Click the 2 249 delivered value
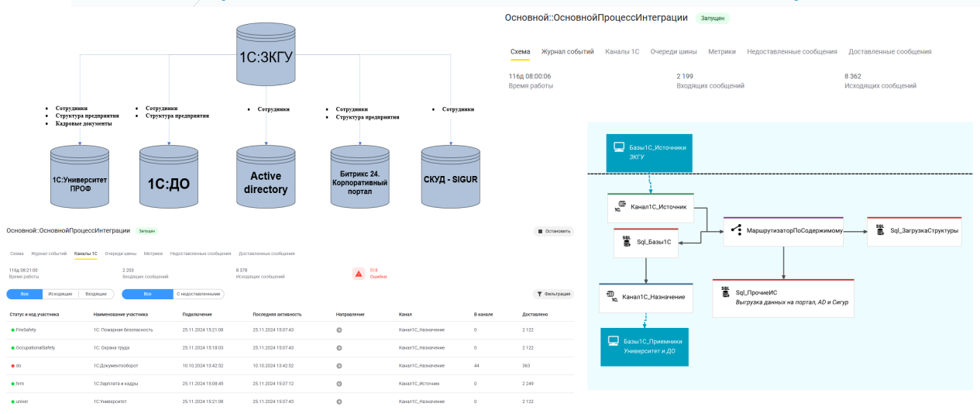This screenshot has width=980, height=414. 529,383
